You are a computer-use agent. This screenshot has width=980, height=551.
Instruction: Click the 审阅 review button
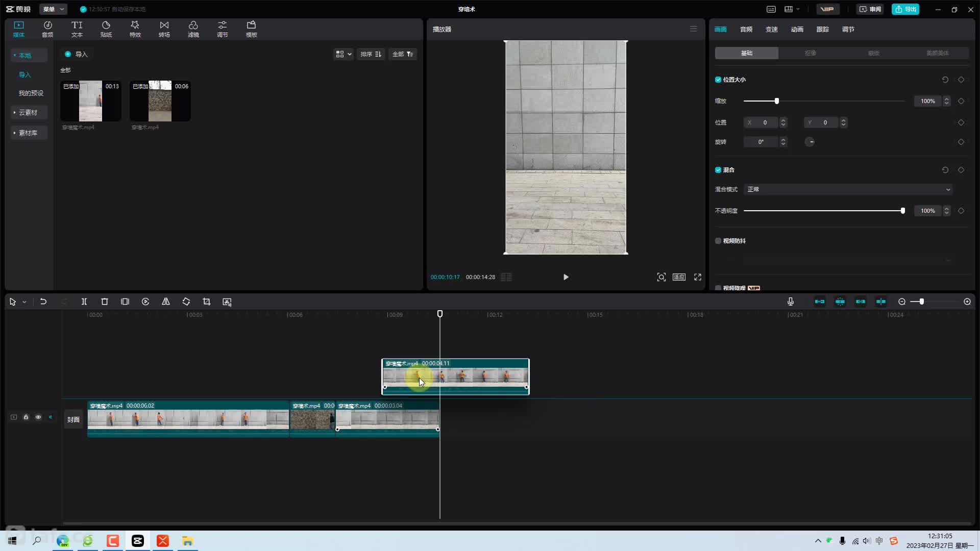pos(870,9)
